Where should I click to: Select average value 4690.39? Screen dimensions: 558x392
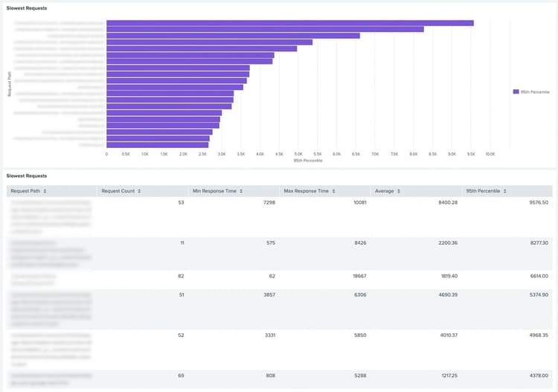[x=448, y=295]
